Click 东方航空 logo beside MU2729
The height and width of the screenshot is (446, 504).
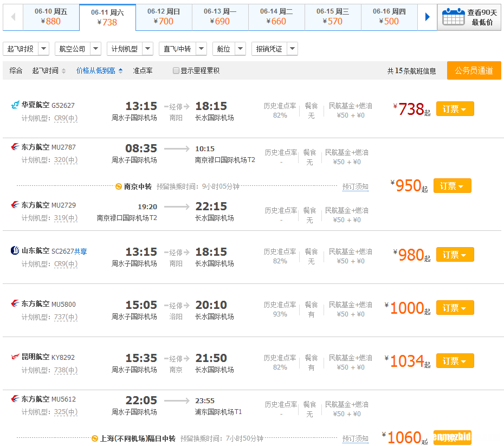(x=15, y=205)
